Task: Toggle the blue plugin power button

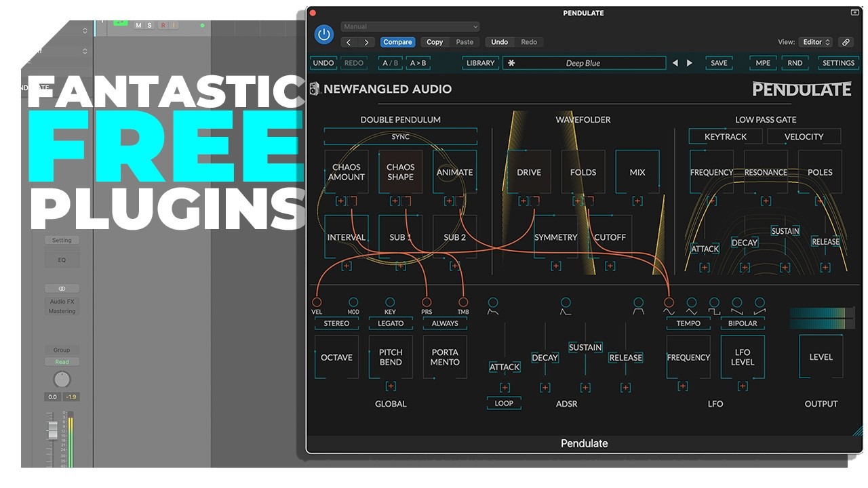Action: (x=324, y=35)
